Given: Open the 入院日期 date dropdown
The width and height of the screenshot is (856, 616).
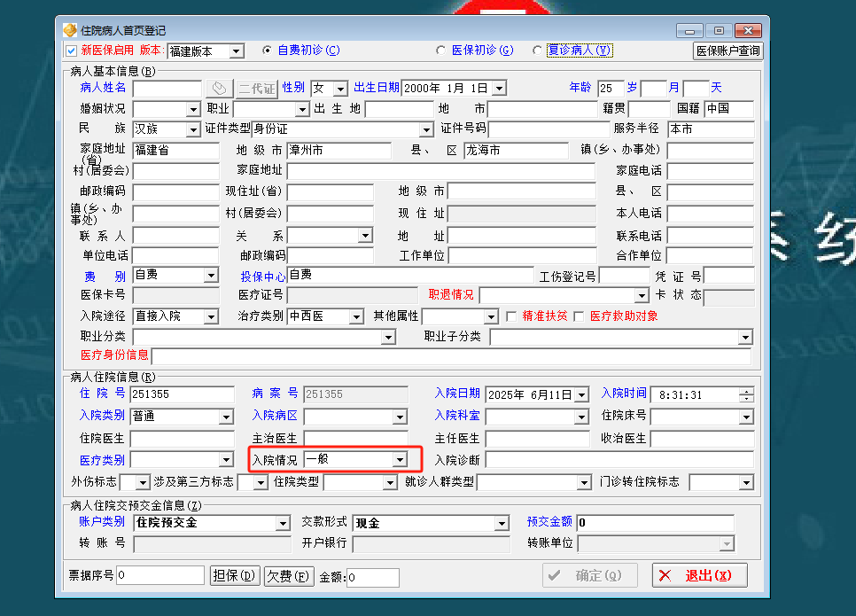Looking at the screenshot, I should (x=582, y=394).
